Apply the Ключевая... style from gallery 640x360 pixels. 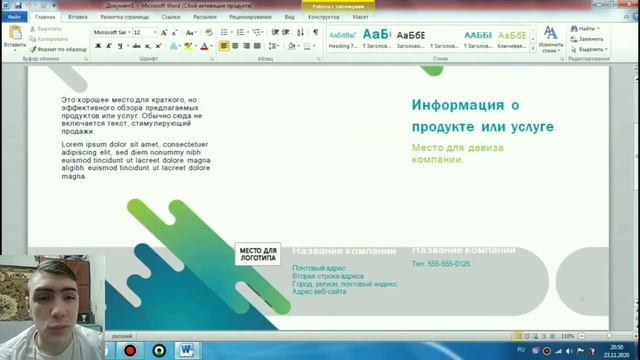point(512,39)
